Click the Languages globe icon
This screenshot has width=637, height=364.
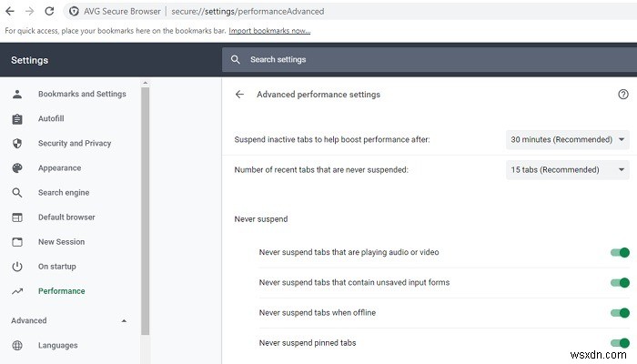click(16, 346)
